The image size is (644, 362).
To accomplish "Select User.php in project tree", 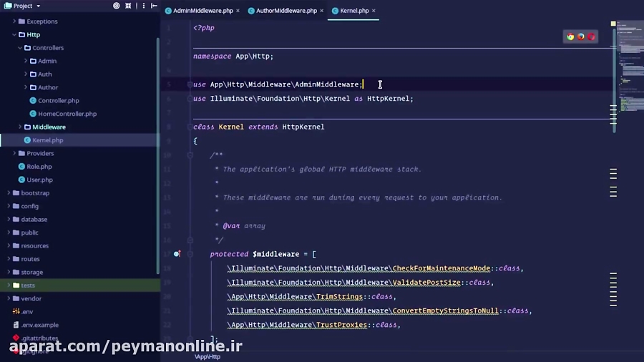I will click(x=40, y=180).
